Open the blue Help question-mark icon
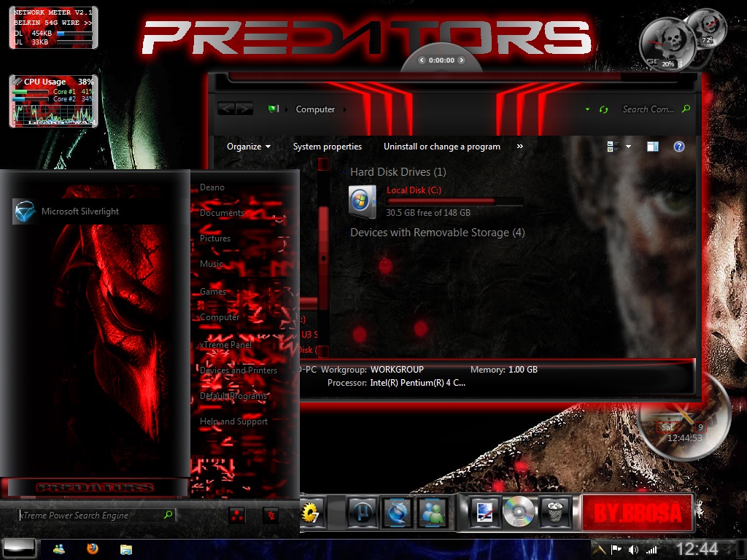The width and height of the screenshot is (747, 560). click(x=679, y=146)
